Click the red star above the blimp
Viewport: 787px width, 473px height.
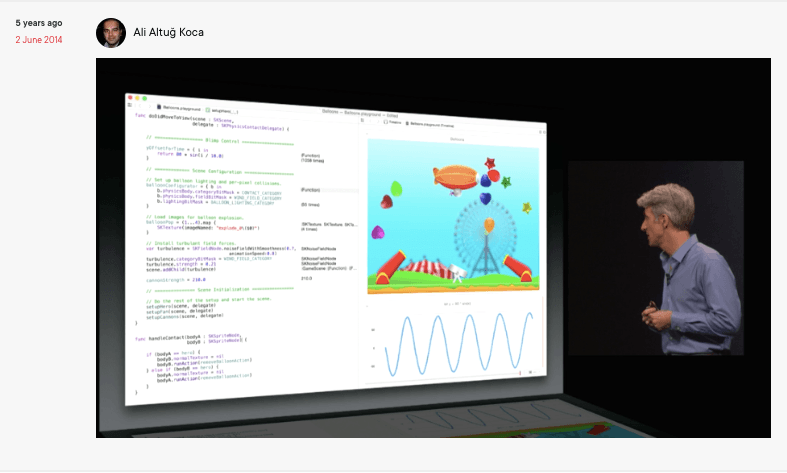pos(491,162)
